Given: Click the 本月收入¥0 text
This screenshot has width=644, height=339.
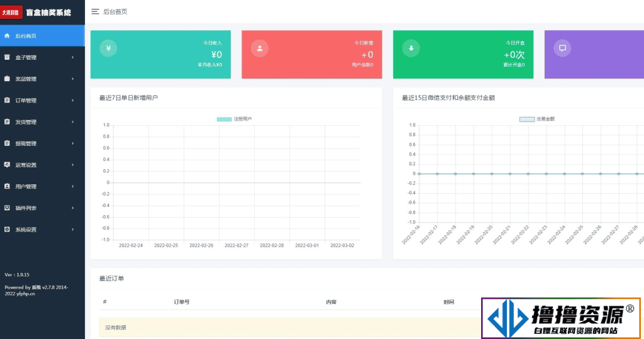Looking at the screenshot, I should (210, 65).
